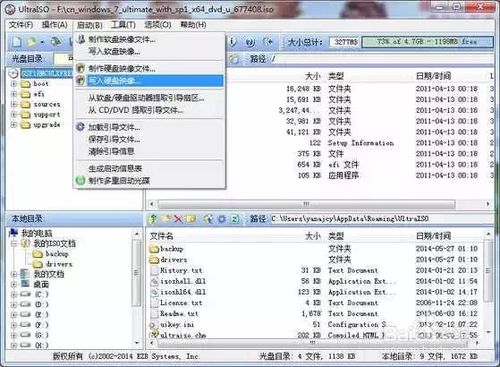Click the Save disc toolbar icon
The width and height of the screenshot is (500, 367).
point(56,42)
